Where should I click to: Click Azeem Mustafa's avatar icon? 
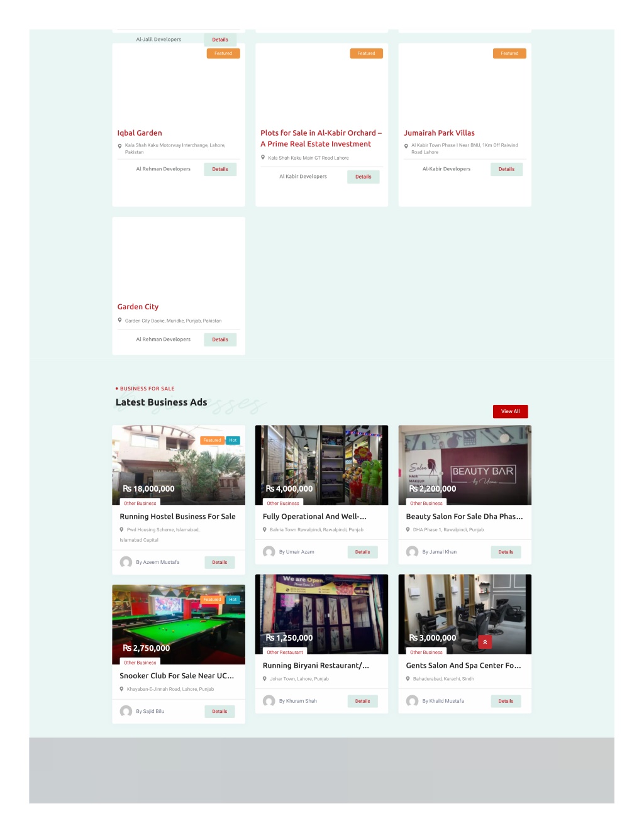(126, 562)
